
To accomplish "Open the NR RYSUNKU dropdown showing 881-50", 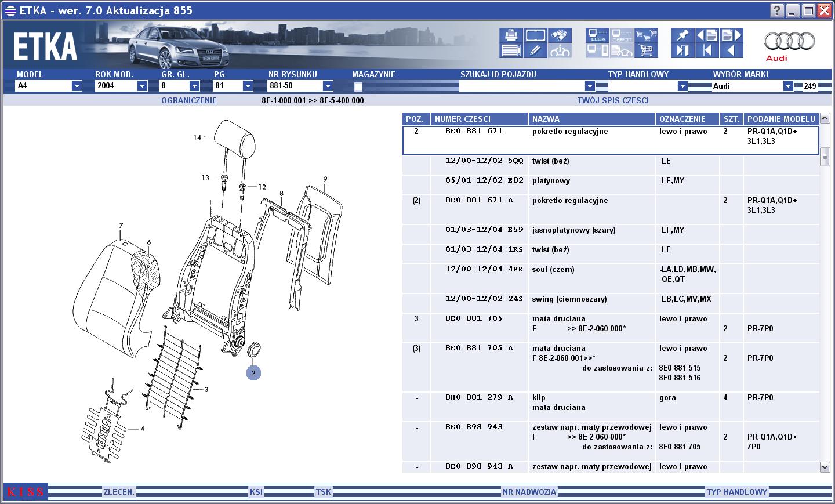I will click(x=328, y=86).
